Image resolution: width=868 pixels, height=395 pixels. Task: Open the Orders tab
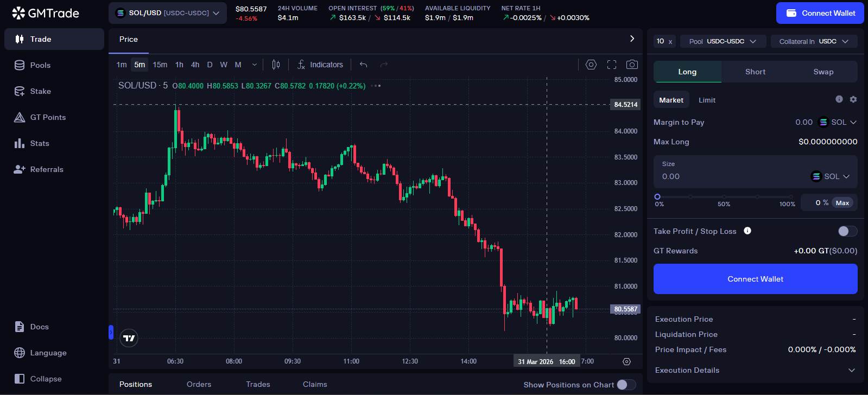[199, 384]
